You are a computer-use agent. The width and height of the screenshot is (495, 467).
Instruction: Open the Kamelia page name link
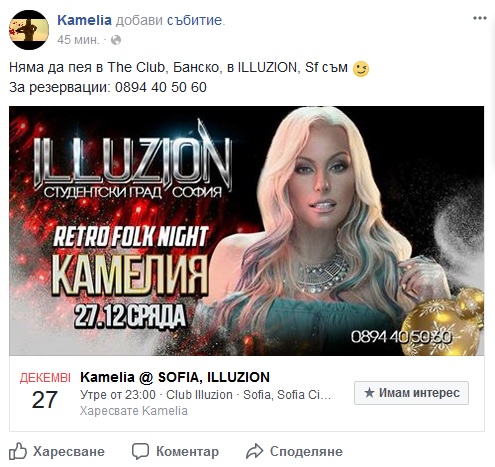pyautogui.click(x=84, y=20)
